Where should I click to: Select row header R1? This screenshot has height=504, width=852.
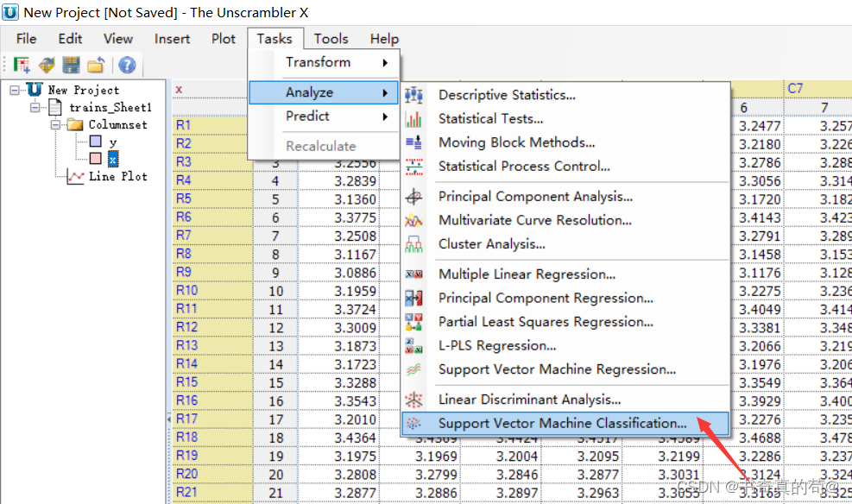(212, 125)
